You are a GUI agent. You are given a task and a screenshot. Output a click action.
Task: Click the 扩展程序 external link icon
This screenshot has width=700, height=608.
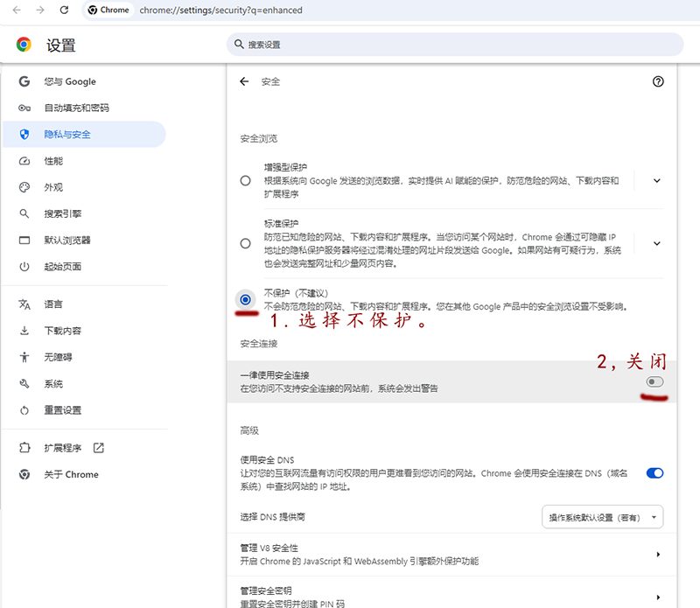coord(98,448)
